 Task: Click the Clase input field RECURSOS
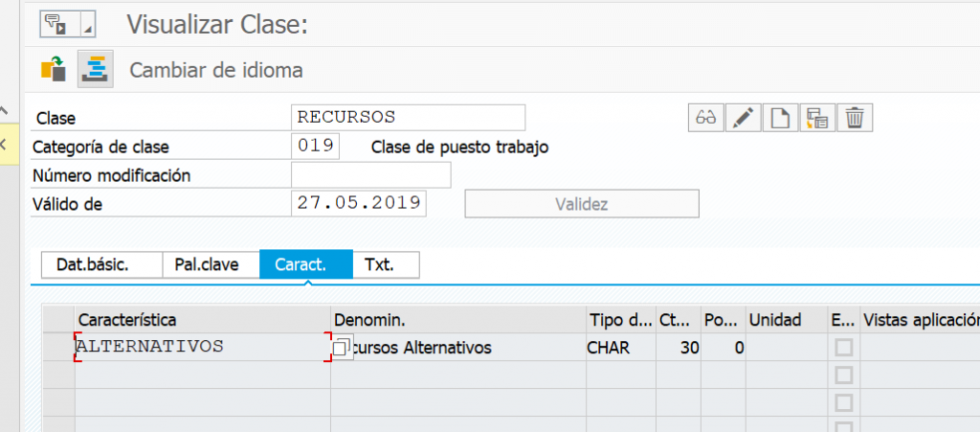(x=408, y=118)
